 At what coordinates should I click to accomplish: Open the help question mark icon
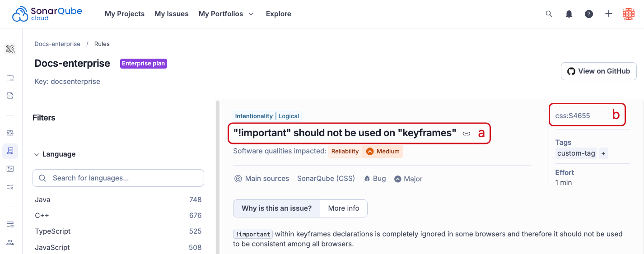click(x=589, y=14)
